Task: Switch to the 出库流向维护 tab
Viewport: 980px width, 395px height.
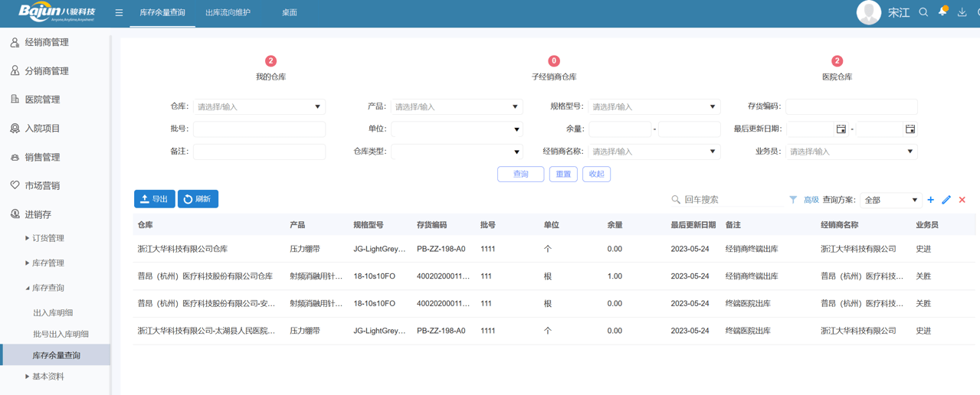Action: pos(228,13)
